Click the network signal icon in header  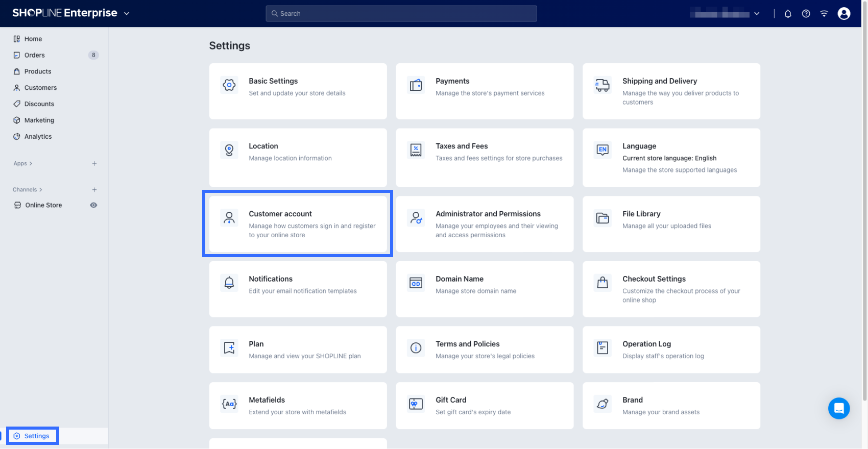824,14
